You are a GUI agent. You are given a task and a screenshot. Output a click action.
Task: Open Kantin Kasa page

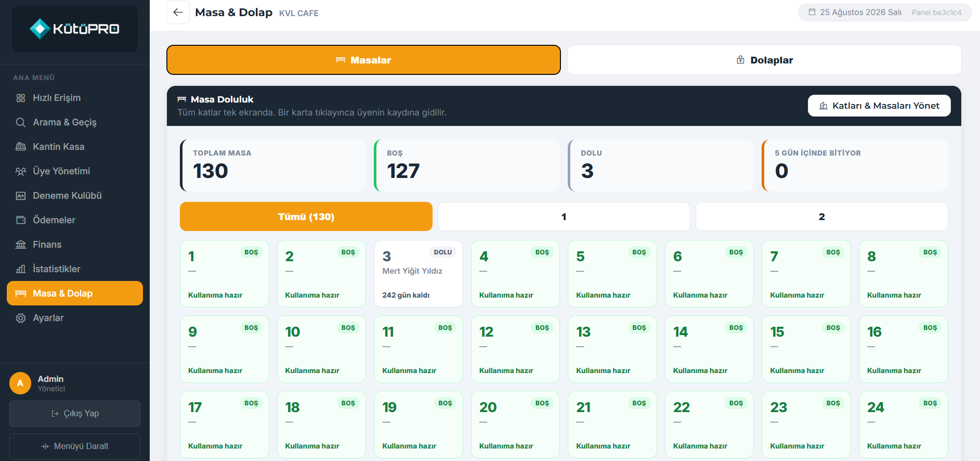(75, 147)
